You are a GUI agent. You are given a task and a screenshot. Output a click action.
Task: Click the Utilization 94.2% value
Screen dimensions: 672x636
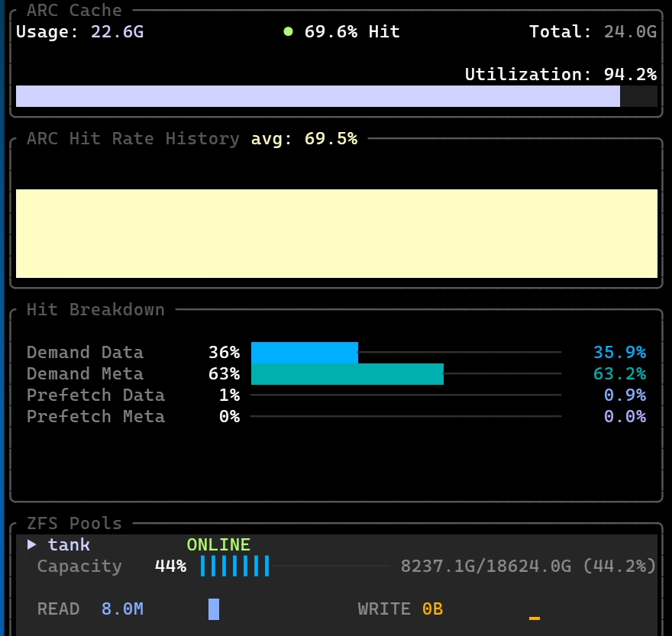pyautogui.click(x=631, y=75)
